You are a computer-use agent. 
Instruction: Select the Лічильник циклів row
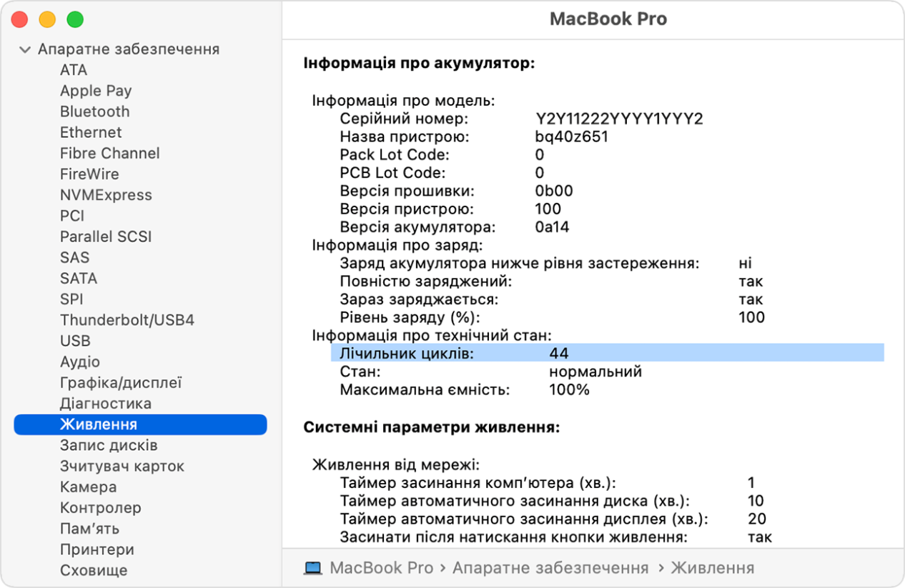[x=608, y=353]
